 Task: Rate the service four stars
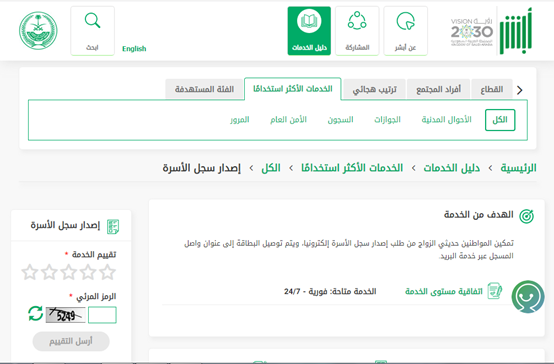pyautogui.click(x=49, y=272)
